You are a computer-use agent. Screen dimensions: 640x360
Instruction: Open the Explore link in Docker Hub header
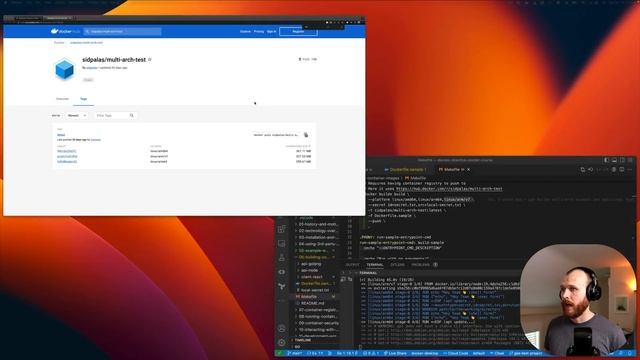(x=245, y=31)
